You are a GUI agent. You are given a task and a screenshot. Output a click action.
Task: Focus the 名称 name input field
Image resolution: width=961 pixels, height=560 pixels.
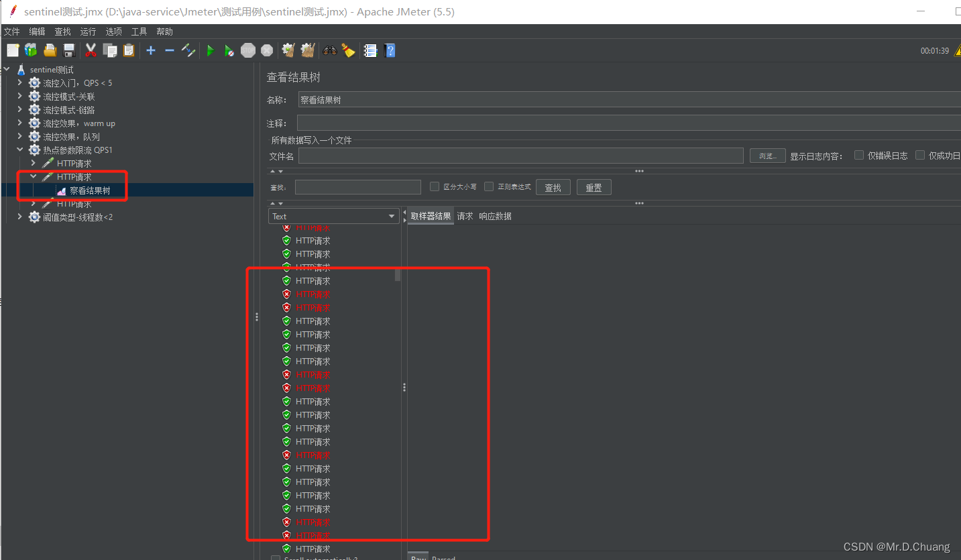pos(629,100)
